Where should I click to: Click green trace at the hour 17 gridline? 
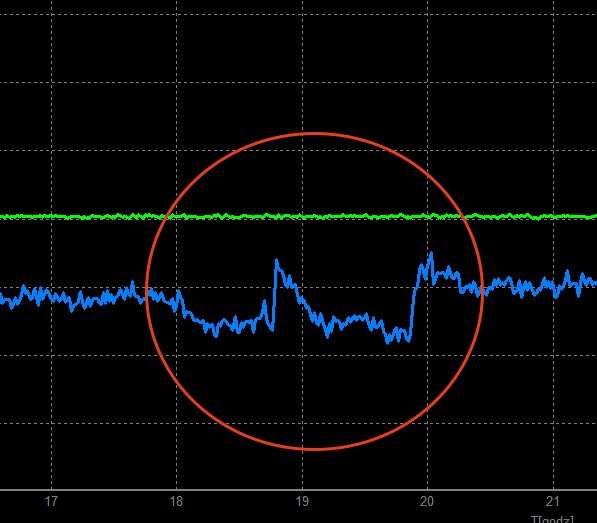click(51, 217)
